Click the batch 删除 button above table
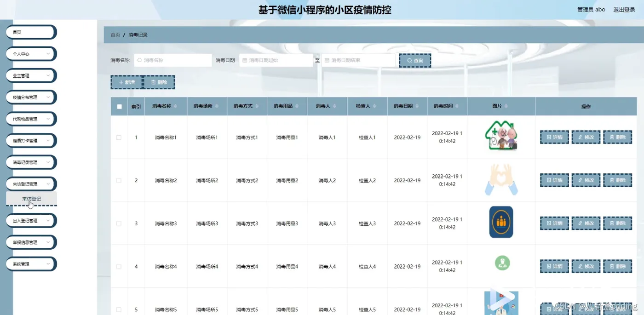 click(159, 82)
